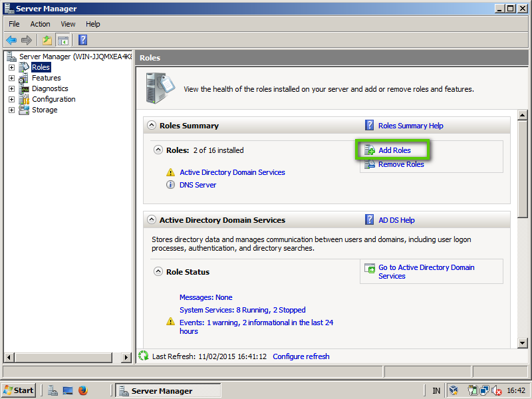This screenshot has height=399, width=532.
Task: Click the Start button
Action: click(x=19, y=390)
